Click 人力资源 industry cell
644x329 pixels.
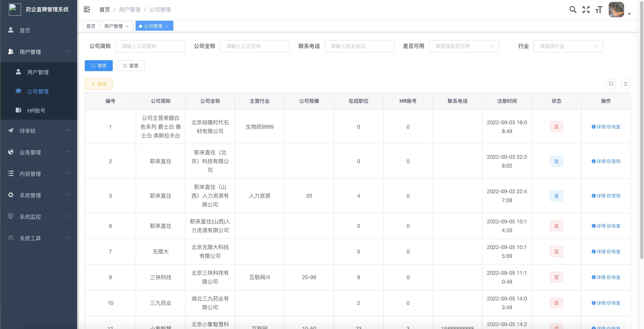259,196
